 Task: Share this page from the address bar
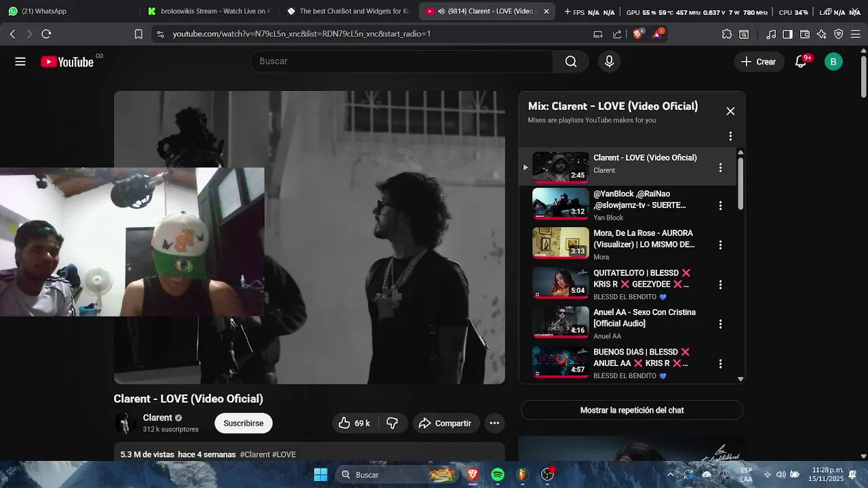617,34
